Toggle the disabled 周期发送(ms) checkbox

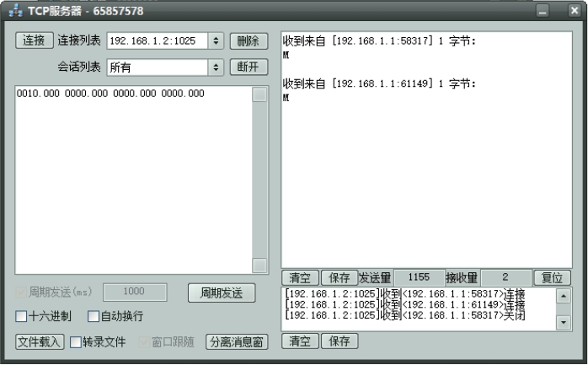pyautogui.click(x=20, y=293)
